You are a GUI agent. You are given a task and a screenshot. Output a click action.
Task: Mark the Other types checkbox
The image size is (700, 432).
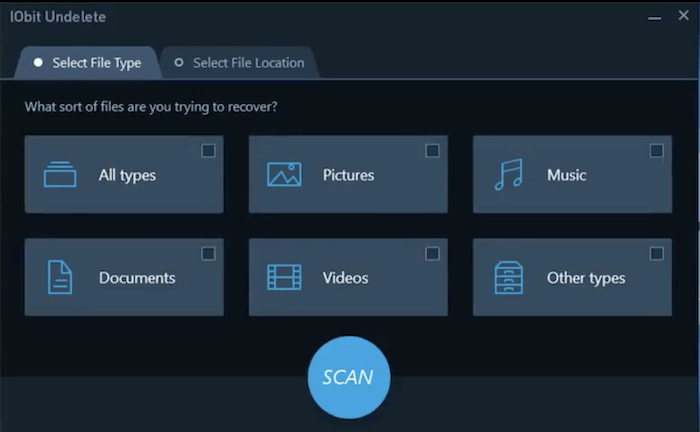click(656, 253)
